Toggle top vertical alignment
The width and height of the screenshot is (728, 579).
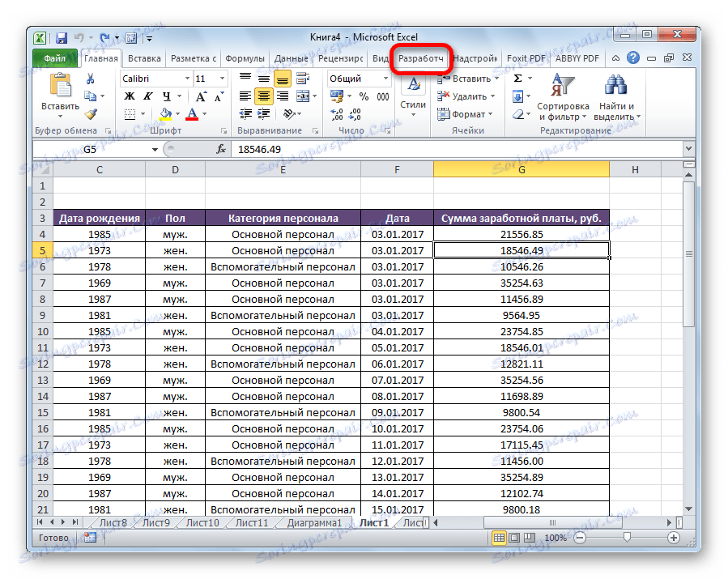245,79
